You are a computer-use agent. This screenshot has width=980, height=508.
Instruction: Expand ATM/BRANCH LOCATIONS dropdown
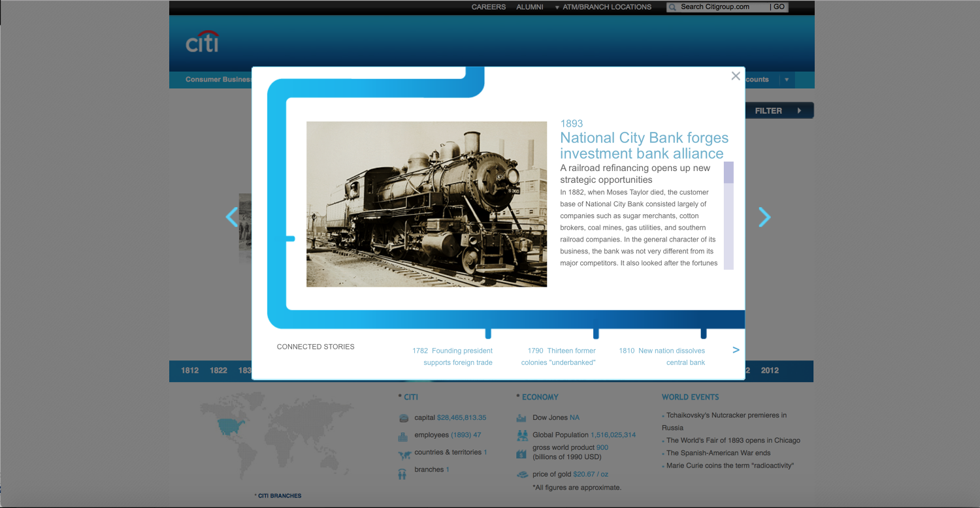click(603, 7)
